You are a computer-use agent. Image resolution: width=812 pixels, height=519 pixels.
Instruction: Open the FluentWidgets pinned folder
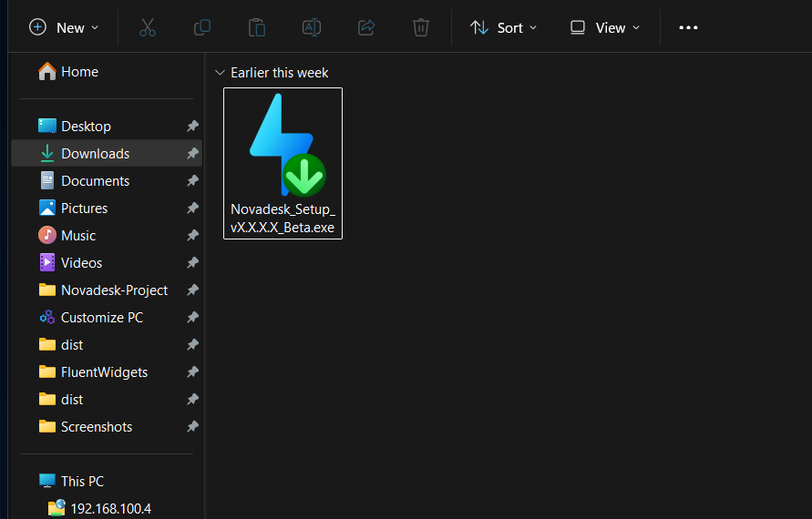pyautogui.click(x=107, y=372)
